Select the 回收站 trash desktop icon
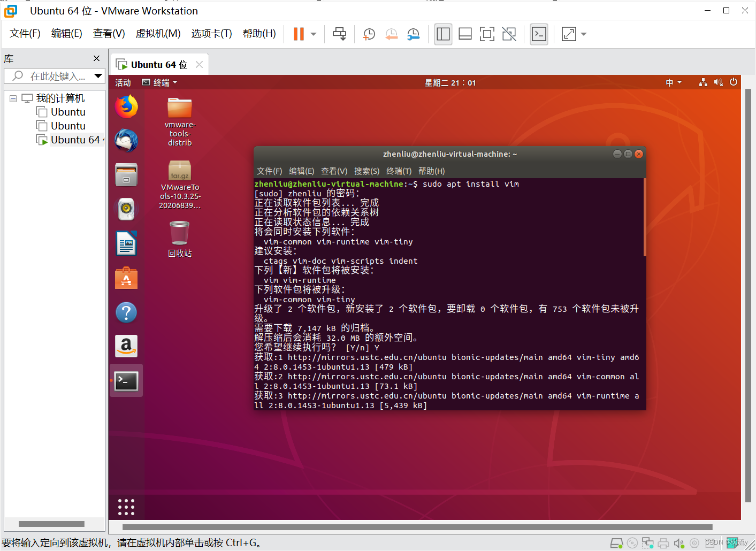 coord(180,240)
